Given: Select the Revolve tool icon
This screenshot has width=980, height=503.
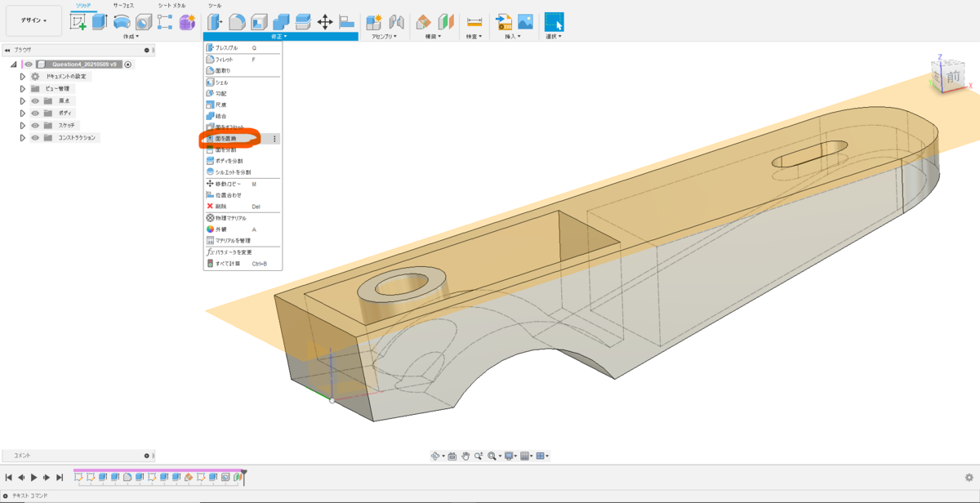Looking at the screenshot, I should (x=122, y=22).
